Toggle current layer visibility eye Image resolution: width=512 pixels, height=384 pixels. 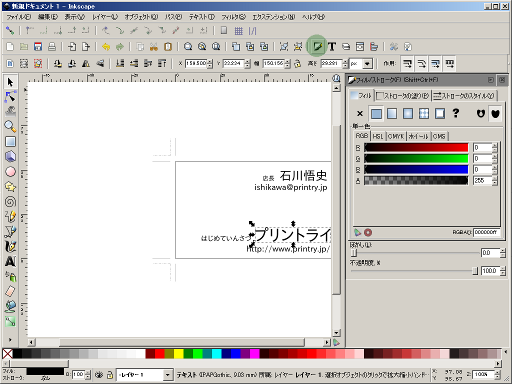[x=99, y=375]
